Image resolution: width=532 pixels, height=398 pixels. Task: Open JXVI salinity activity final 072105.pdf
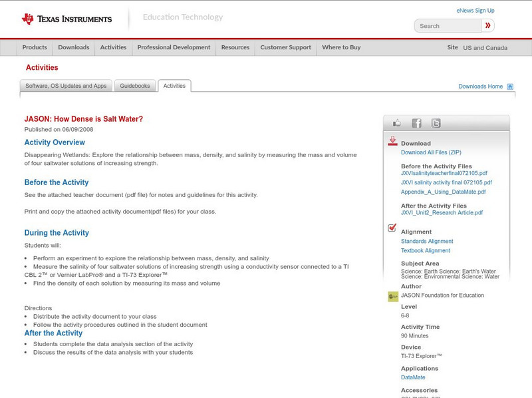pos(446,183)
